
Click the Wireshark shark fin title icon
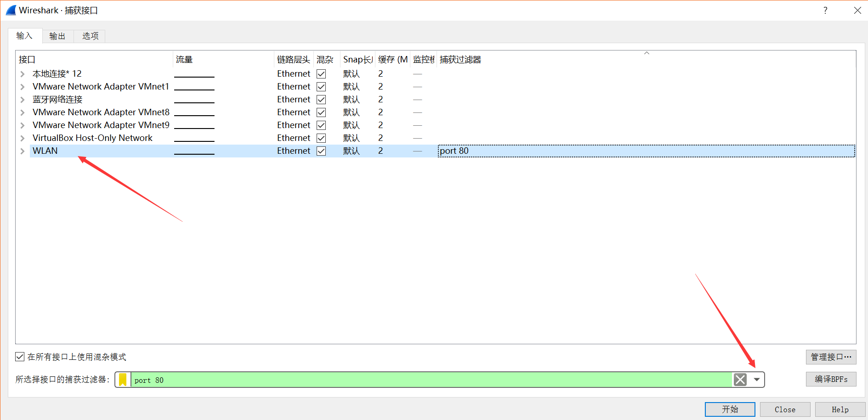pos(11,10)
